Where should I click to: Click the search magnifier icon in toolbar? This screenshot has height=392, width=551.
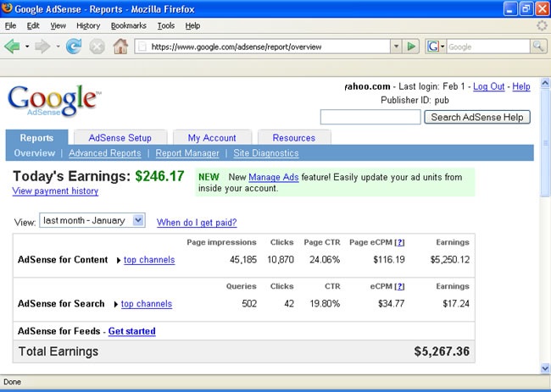click(x=538, y=47)
